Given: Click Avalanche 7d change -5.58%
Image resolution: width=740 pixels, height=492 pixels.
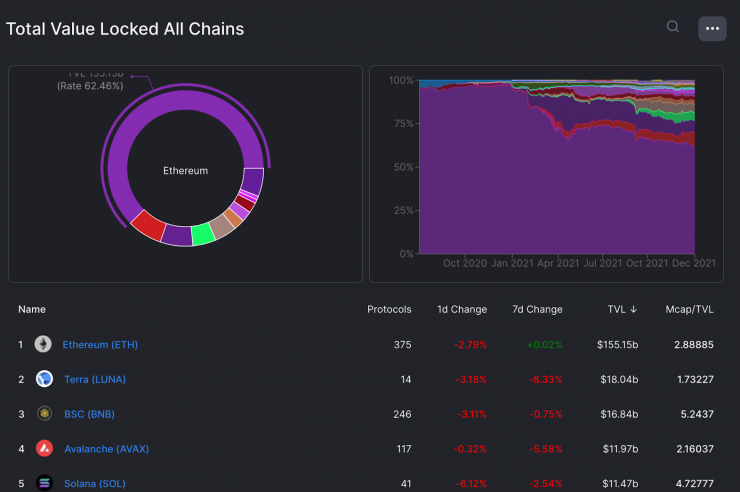Looking at the screenshot, I should [x=546, y=449].
